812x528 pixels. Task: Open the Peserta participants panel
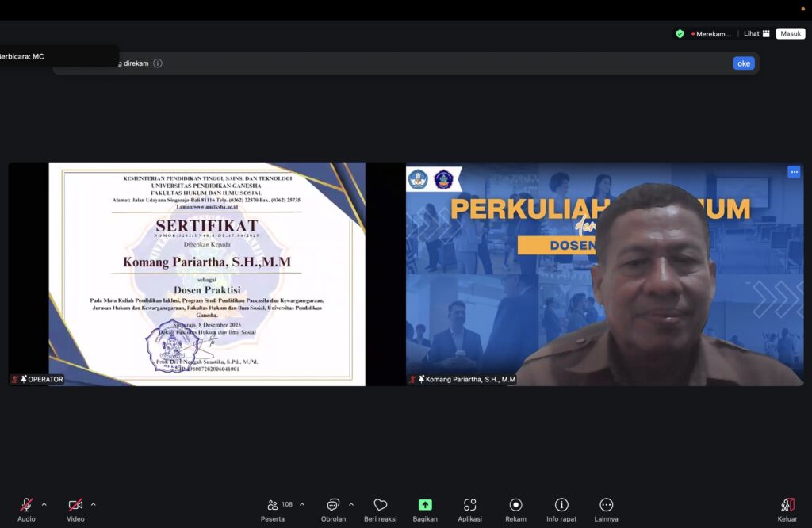[x=273, y=505]
